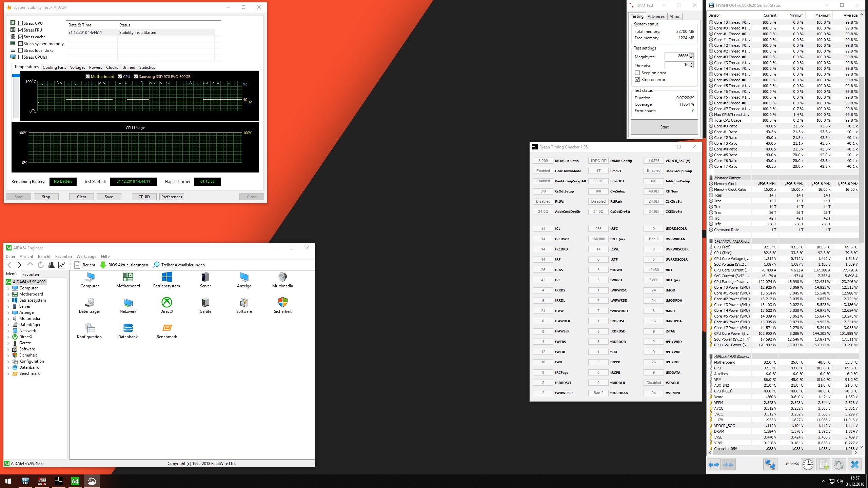Select the DirectX icon in AIDA64 Engineer
The height and width of the screenshot is (488, 868).
(166, 303)
